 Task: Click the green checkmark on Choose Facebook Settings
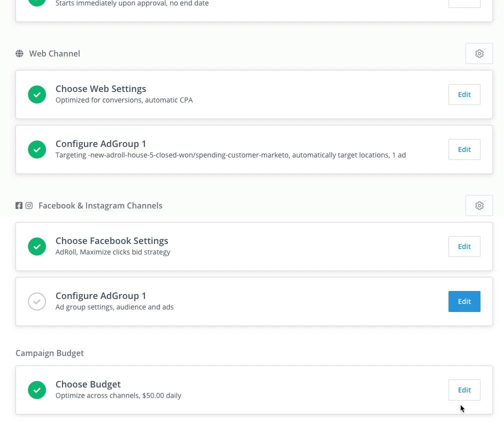tap(37, 246)
